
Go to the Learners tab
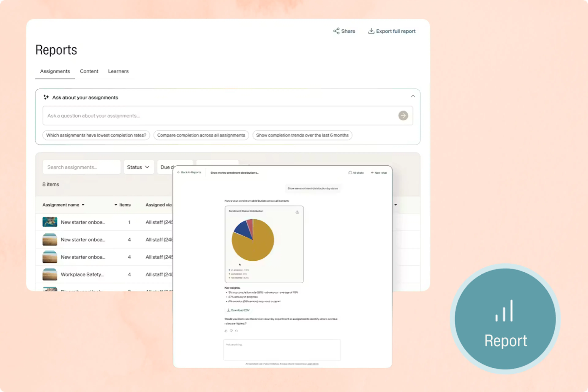(x=118, y=71)
